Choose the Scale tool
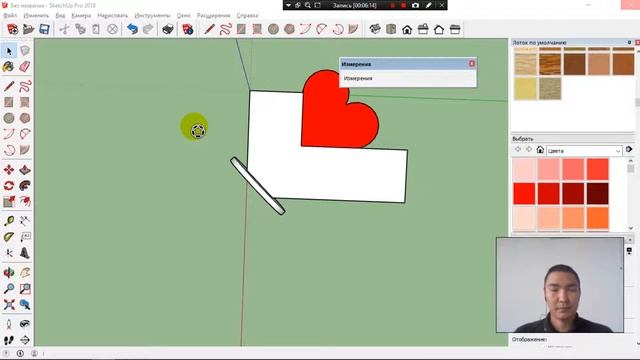The image size is (640, 360). pyautogui.click(x=9, y=202)
